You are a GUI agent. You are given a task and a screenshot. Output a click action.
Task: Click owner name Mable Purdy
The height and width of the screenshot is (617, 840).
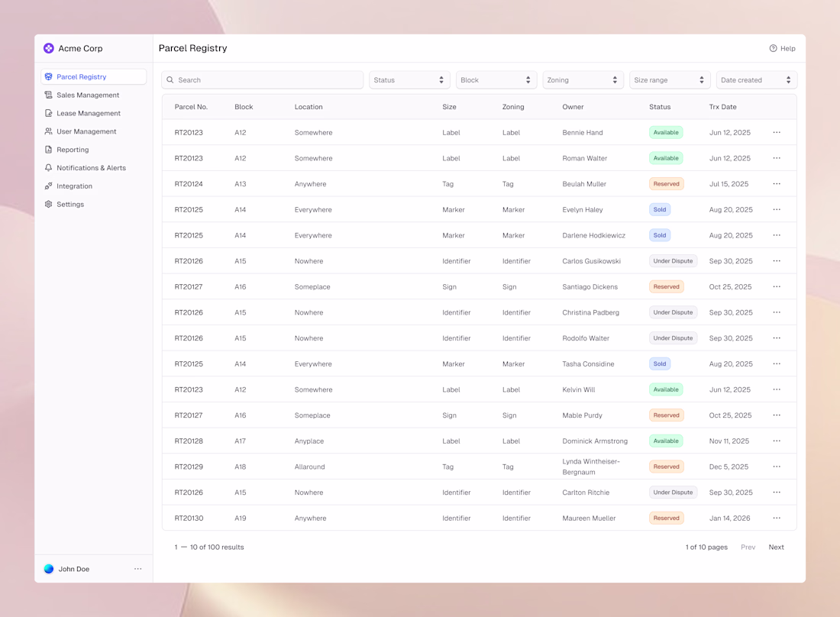tap(582, 415)
